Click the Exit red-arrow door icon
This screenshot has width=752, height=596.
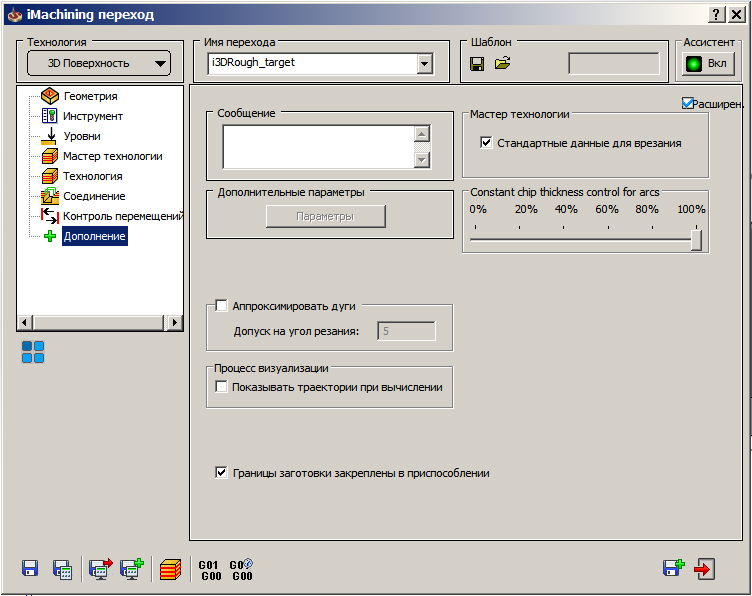click(x=704, y=569)
